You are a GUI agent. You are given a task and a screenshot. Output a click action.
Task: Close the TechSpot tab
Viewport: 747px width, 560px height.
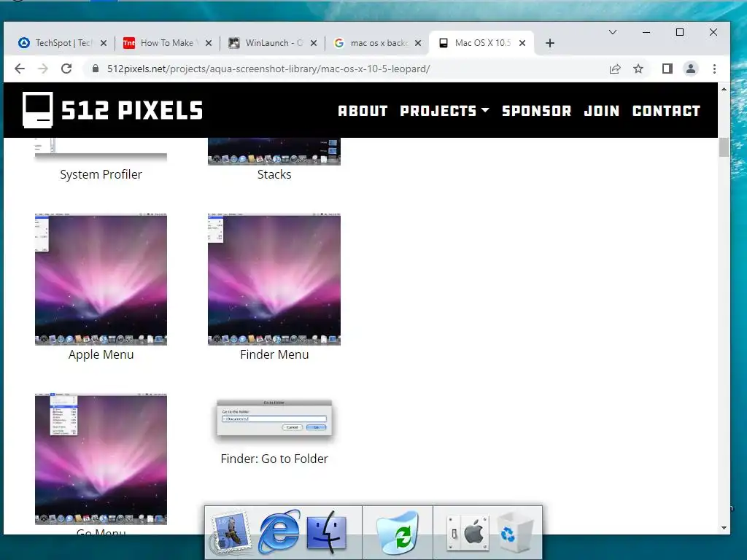point(104,43)
